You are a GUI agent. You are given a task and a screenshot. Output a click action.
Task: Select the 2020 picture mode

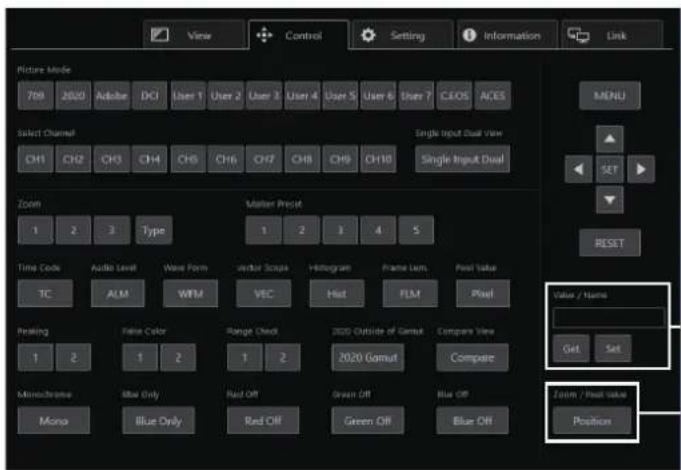click(x=73, y=96)
